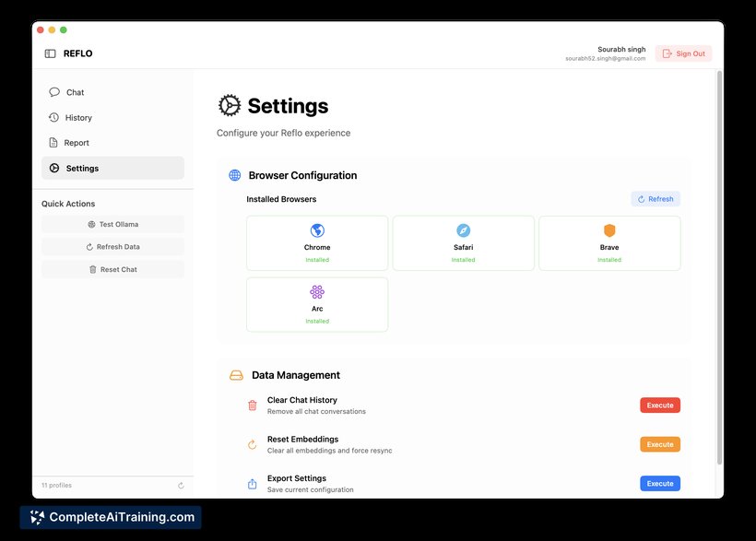Click the Report document icon
The image size is (756, 541).
pyautogui.click(x=53, y=142)
